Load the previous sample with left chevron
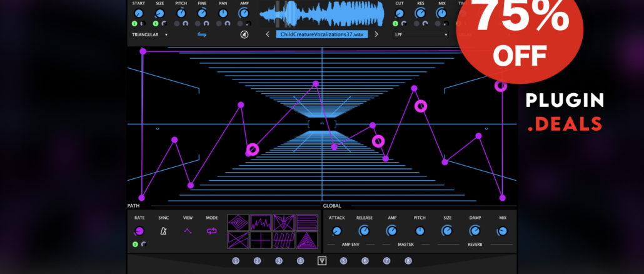Image resolution: width=644 pixels, height=274 pixels. (268, 34)
